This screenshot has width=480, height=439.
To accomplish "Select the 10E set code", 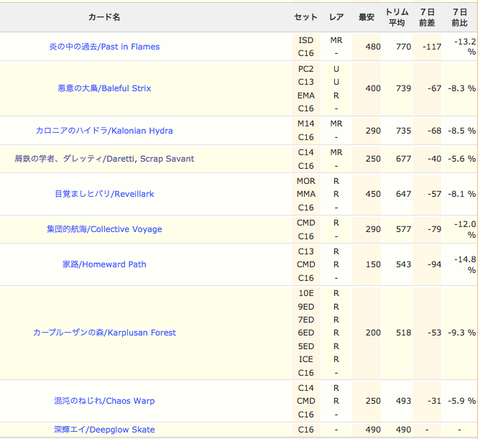I will click(x=306, y=293).
